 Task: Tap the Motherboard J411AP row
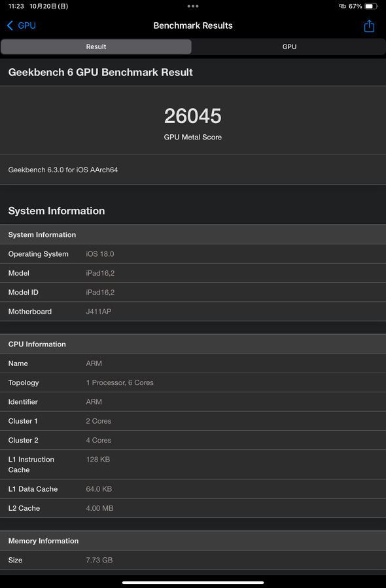pyautogui.click(x=193, y=311)
